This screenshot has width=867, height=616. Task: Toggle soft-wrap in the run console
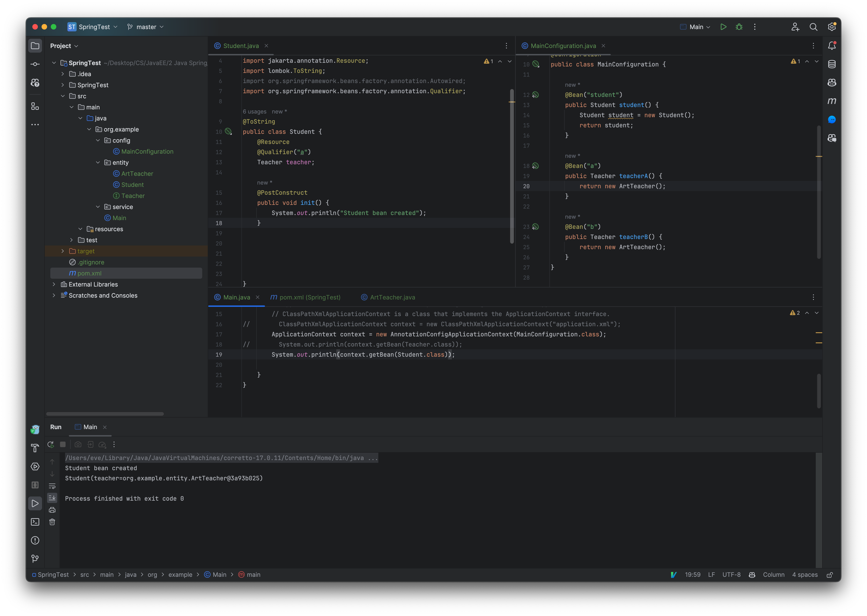click(x=52, y=486)
